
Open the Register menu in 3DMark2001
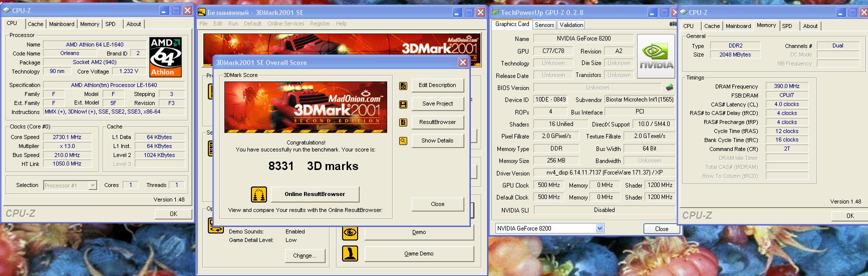point(320,23)
